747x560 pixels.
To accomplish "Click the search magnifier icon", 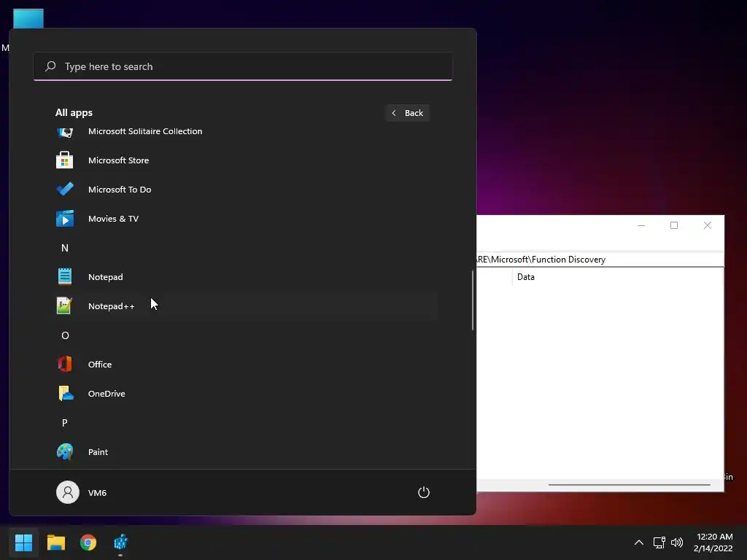I will pos(50,66).
